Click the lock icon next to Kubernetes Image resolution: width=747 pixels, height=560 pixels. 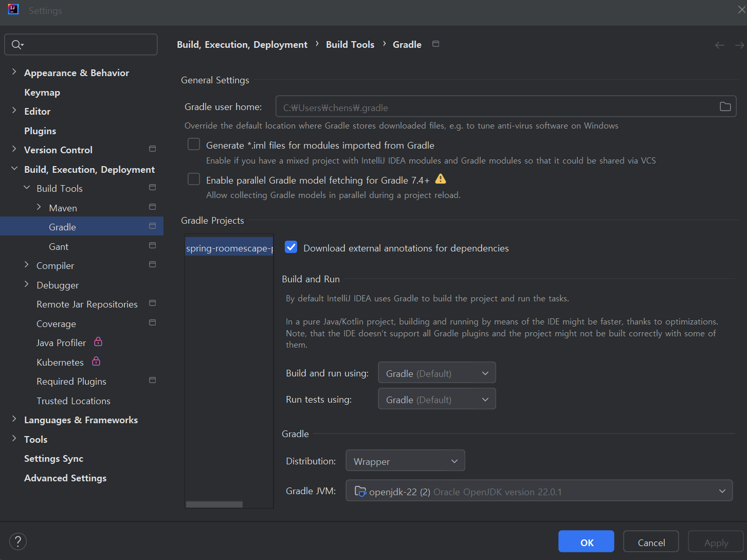[x=96, y=361]
